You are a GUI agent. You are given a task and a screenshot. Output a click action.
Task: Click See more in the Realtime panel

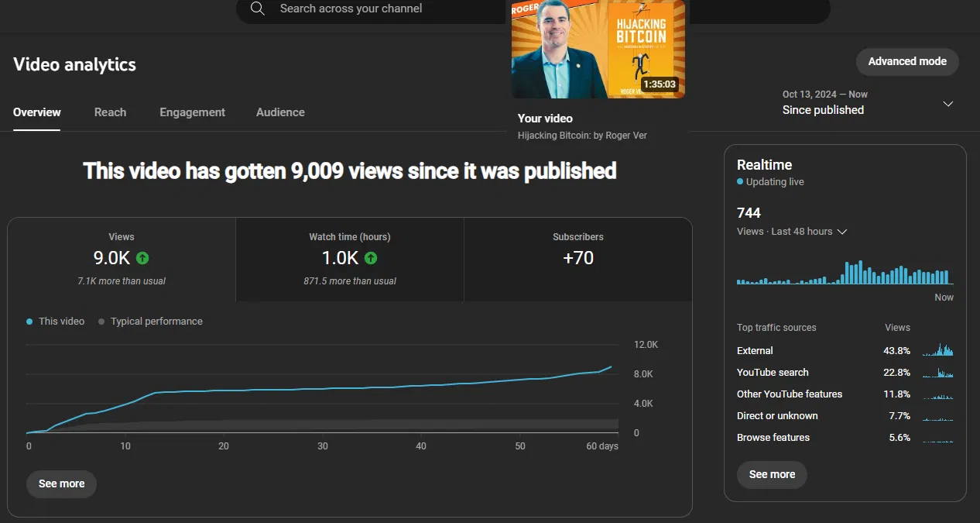click(x=772, y=474)
